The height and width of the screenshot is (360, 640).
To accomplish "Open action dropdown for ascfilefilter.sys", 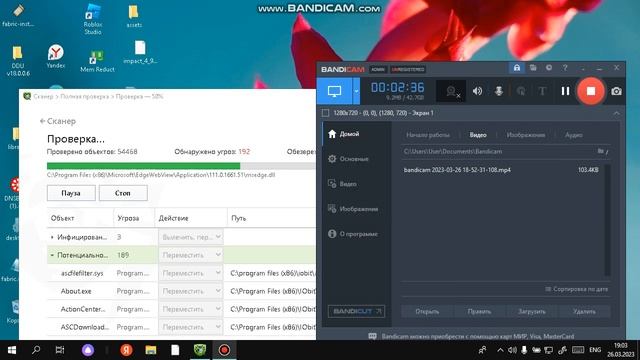I will [191, 273].
